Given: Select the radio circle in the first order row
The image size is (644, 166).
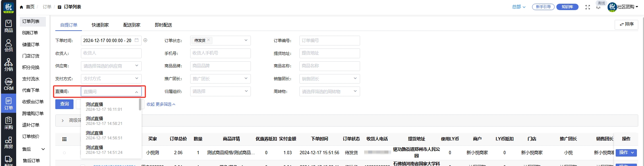Looking at the screenshot, I should tap(64, 153).
